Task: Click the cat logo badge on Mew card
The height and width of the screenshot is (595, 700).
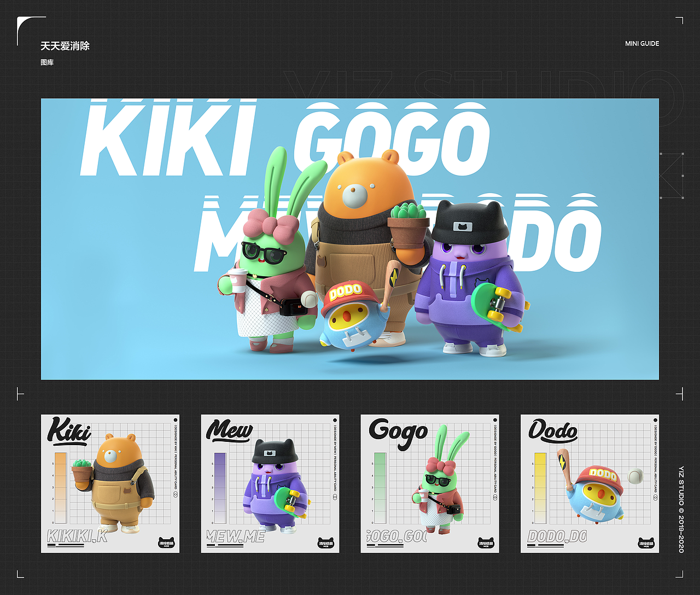Action: pos(326,542)
